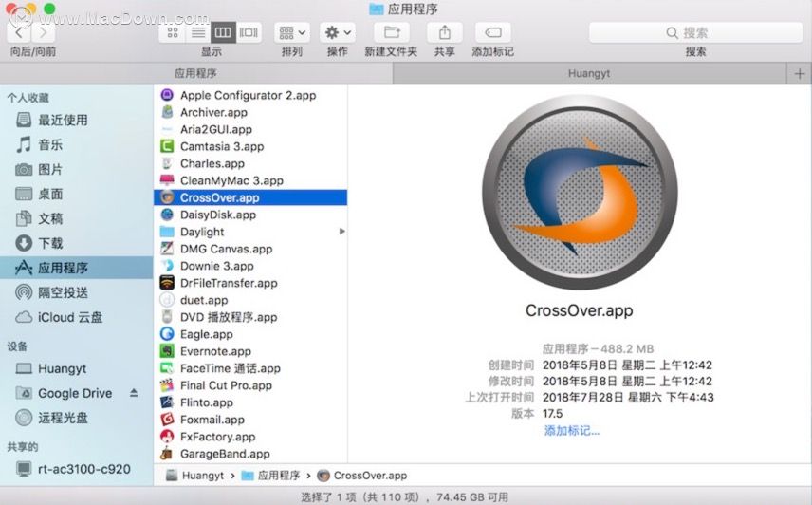Open the 操作 gear action menu
The height and width of the screenshot is (505, 812).
point(338,32)
